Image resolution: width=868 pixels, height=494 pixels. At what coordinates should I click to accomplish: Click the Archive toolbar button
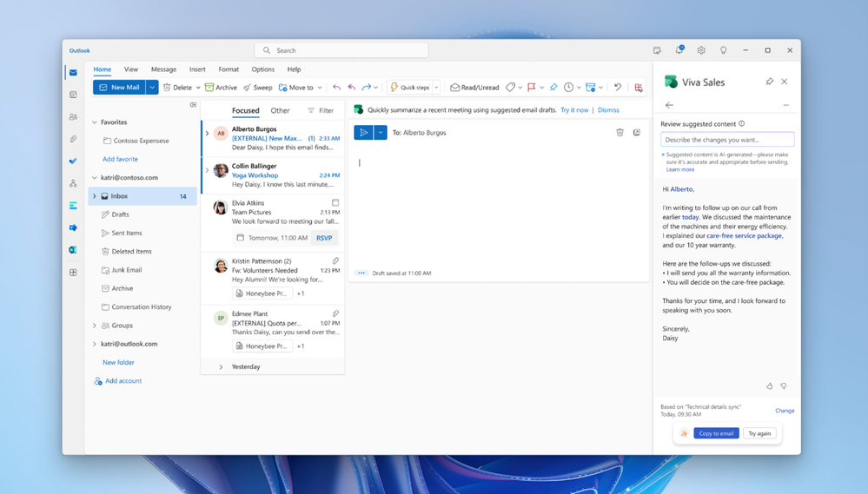pos(221,88)
